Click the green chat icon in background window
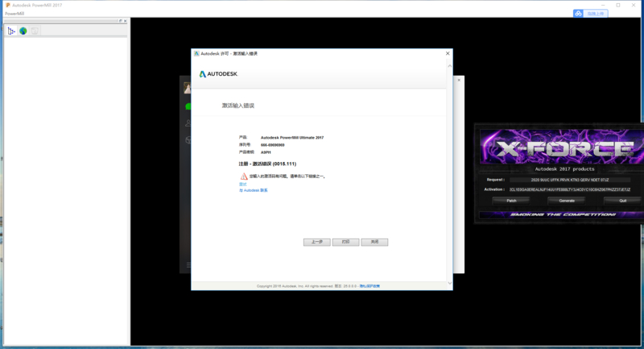Viewport: 644px width, 349px height. [188, 106]
